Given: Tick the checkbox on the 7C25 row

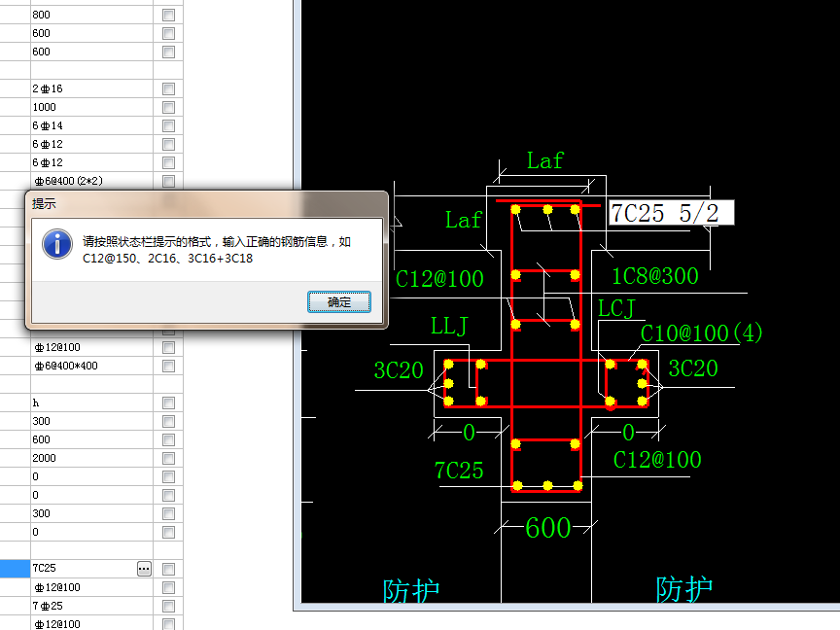Looking at the screenshot, I should 168,569.
